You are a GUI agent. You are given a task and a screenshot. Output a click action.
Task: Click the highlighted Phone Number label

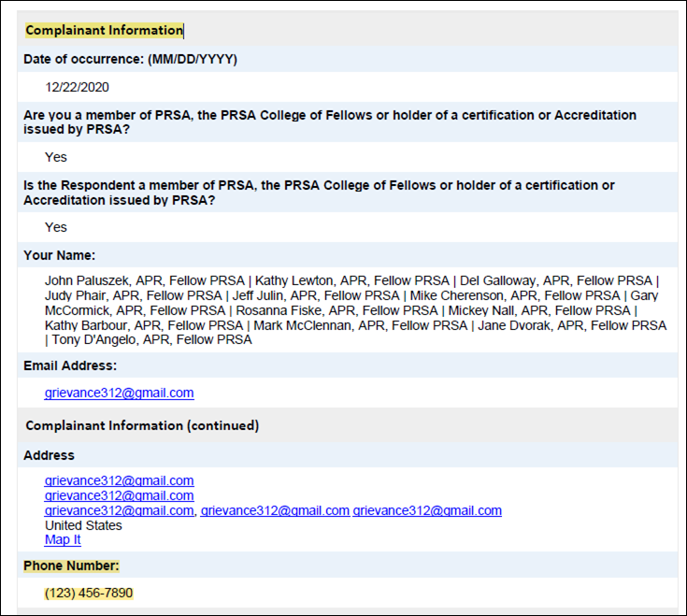[71, 566]
